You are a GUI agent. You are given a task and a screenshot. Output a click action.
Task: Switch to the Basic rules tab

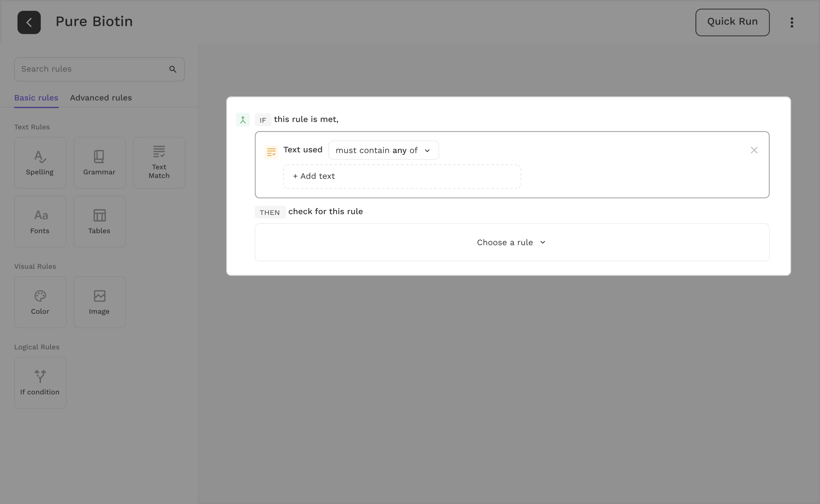coord(36,98)
